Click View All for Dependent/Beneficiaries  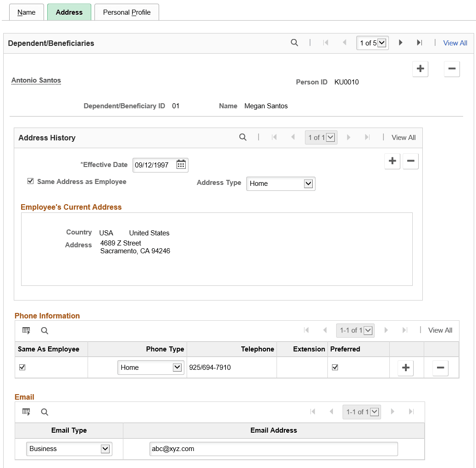point(454,43)
